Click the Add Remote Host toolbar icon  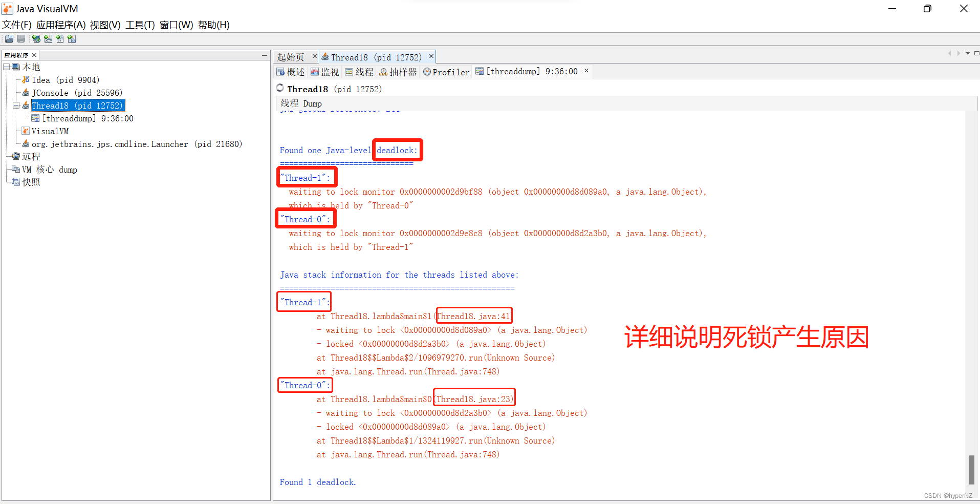tap(36, 39)
